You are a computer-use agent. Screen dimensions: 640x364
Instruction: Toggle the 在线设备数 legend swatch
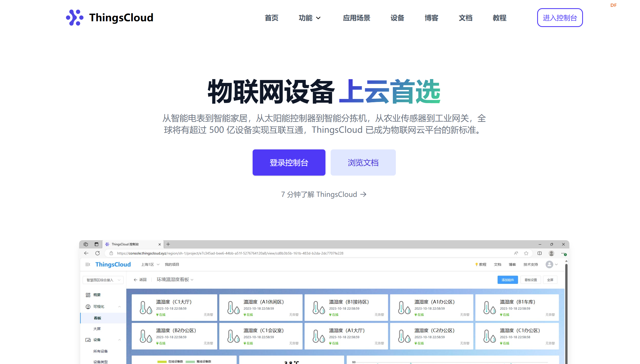pyautogui.click(x=162, y=362)
